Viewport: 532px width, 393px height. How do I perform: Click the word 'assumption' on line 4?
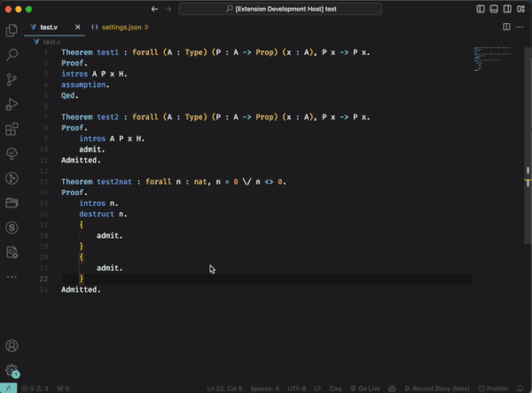tap(83, 84)
